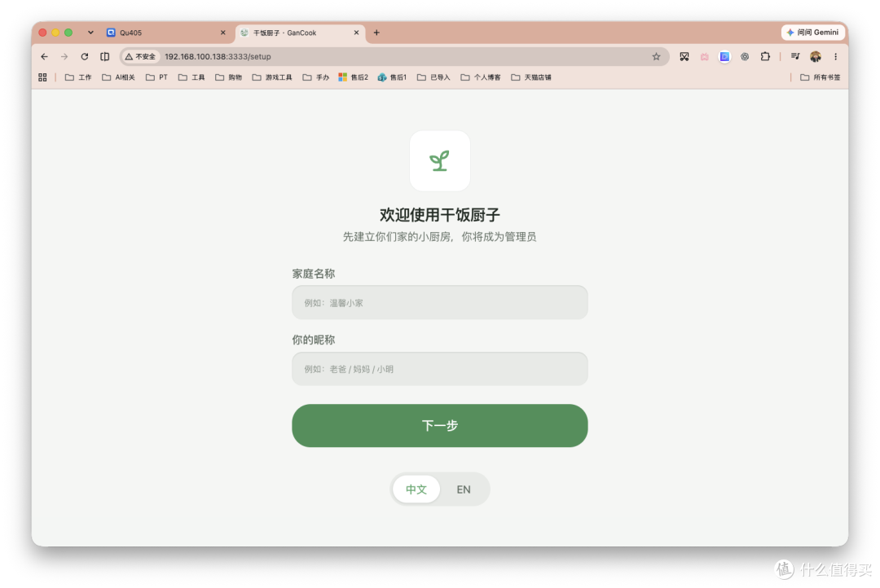Click the pink bilibili-style extension icon

[704, 57]
